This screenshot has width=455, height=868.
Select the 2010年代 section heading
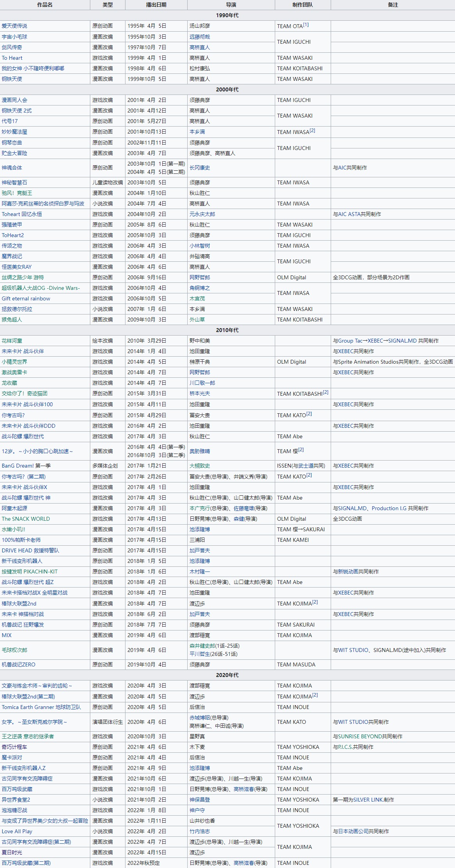[x=227, y=330]
